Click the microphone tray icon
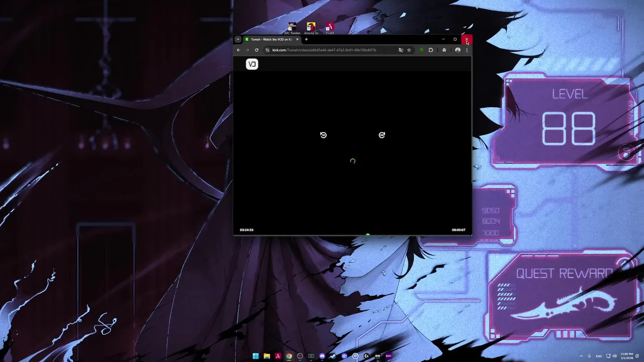 tap(589, 356)
